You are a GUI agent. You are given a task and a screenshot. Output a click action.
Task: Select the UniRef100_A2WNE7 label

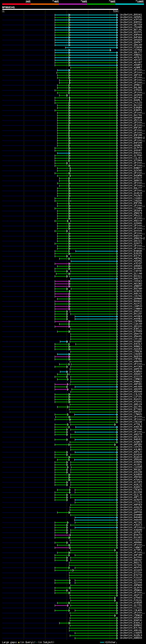[131, 67]
